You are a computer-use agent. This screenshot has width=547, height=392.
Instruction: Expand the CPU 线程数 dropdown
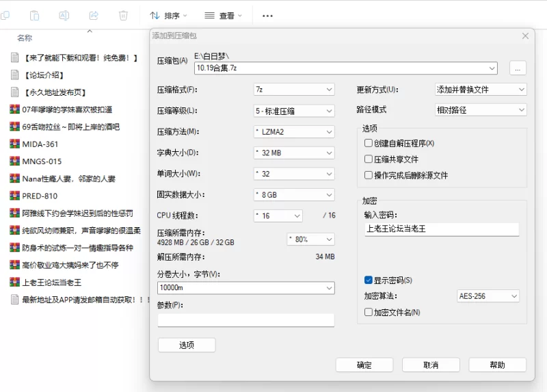click(277, 215)
